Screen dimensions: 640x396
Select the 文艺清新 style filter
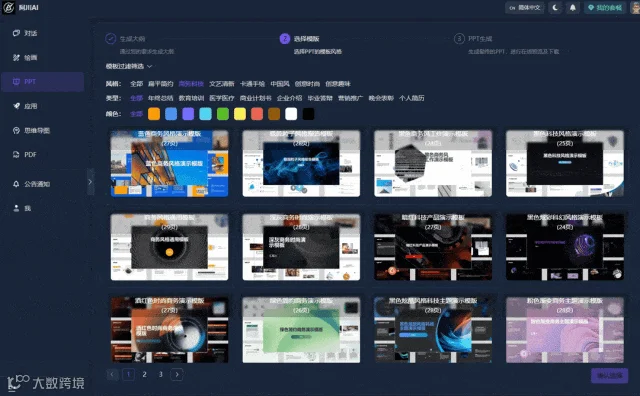[222, 84]
